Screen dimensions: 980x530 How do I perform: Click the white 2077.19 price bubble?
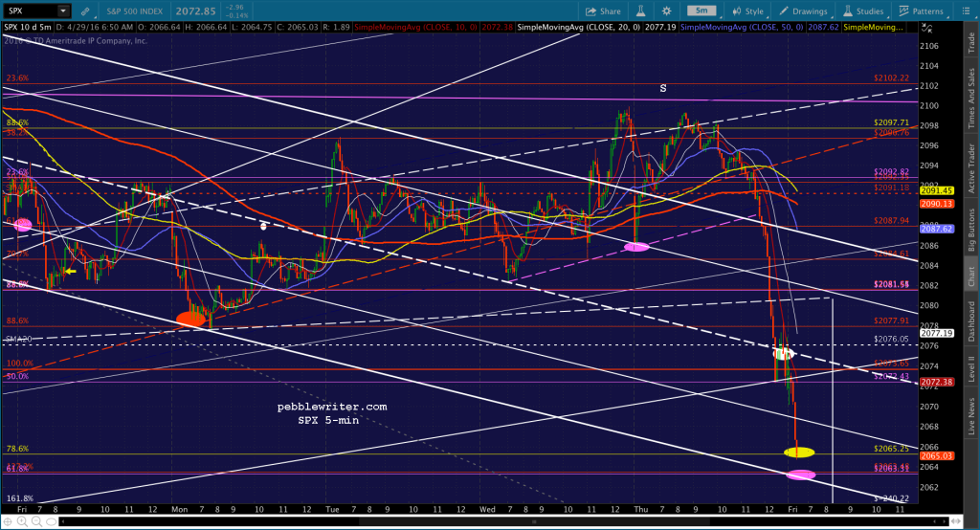point(936,333)
